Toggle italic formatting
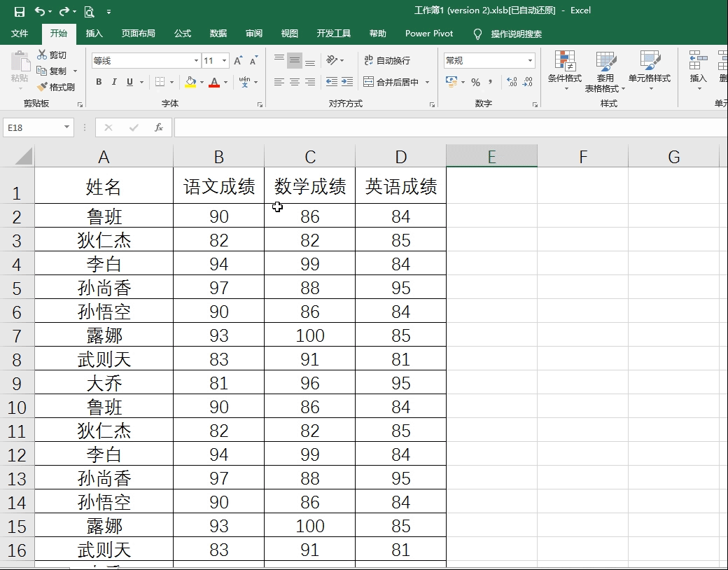Viewport: 728px width, 570px height. tap(114, 82)
